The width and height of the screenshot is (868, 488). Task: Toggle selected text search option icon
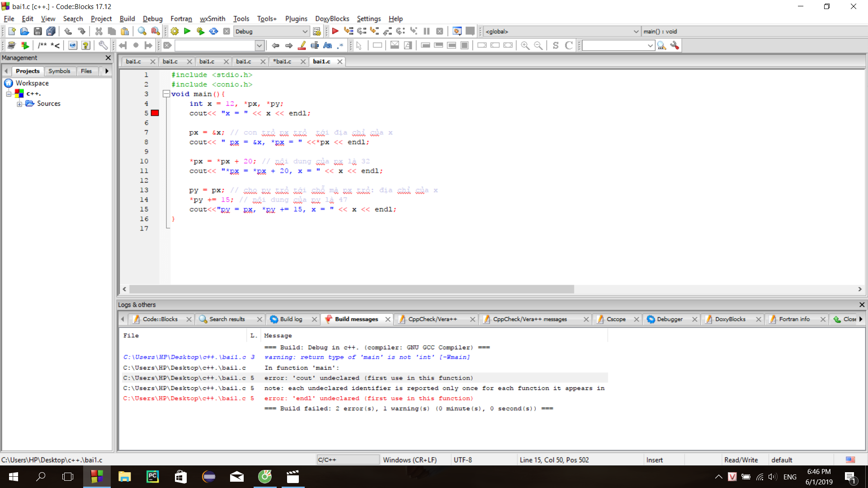pos(315,45)
